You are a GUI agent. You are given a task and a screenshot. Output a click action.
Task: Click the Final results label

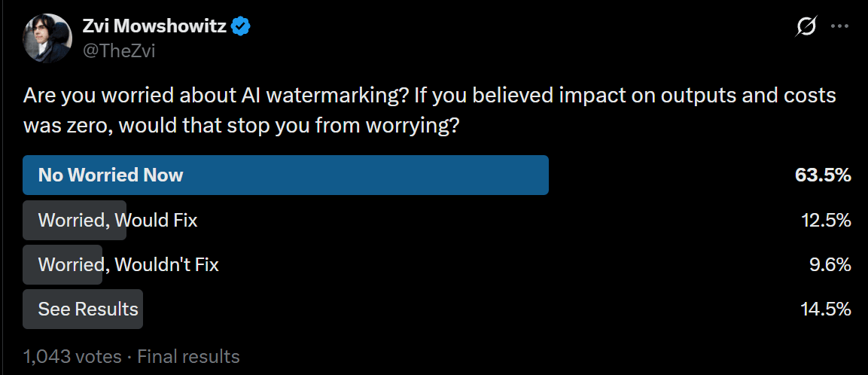(188, 356)
